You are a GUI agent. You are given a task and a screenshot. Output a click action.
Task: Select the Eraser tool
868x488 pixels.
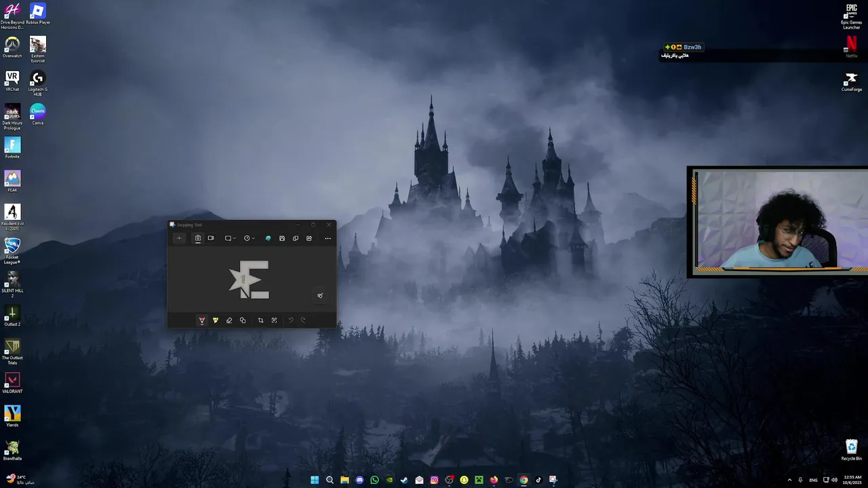[229, 321]
